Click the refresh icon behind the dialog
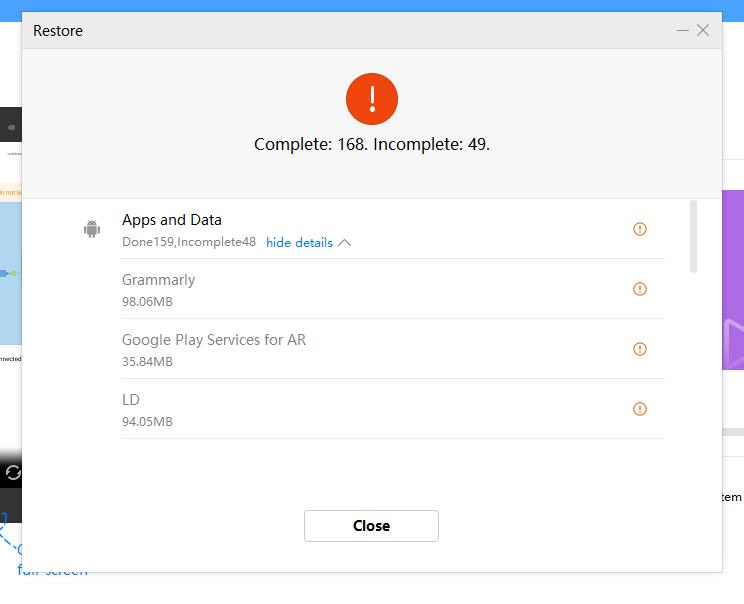Image resolution: width=744 pixels, height=604 pixels. (12, 473)
